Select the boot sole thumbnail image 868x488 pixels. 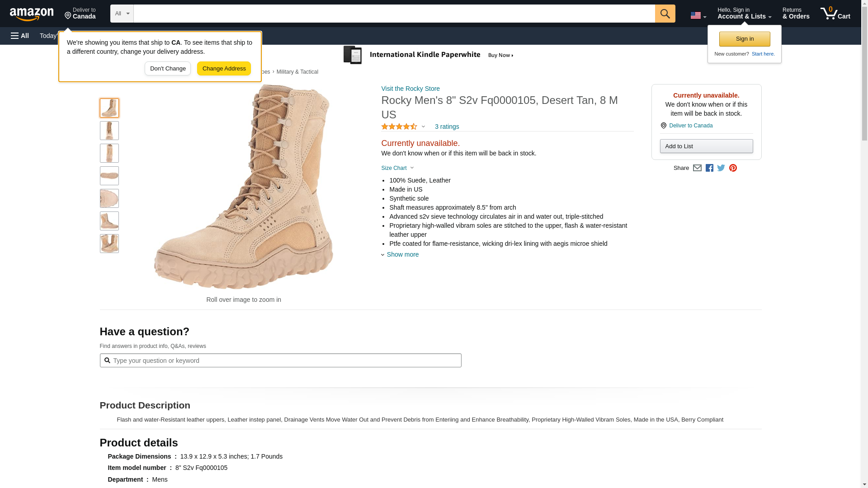(109, 176)
